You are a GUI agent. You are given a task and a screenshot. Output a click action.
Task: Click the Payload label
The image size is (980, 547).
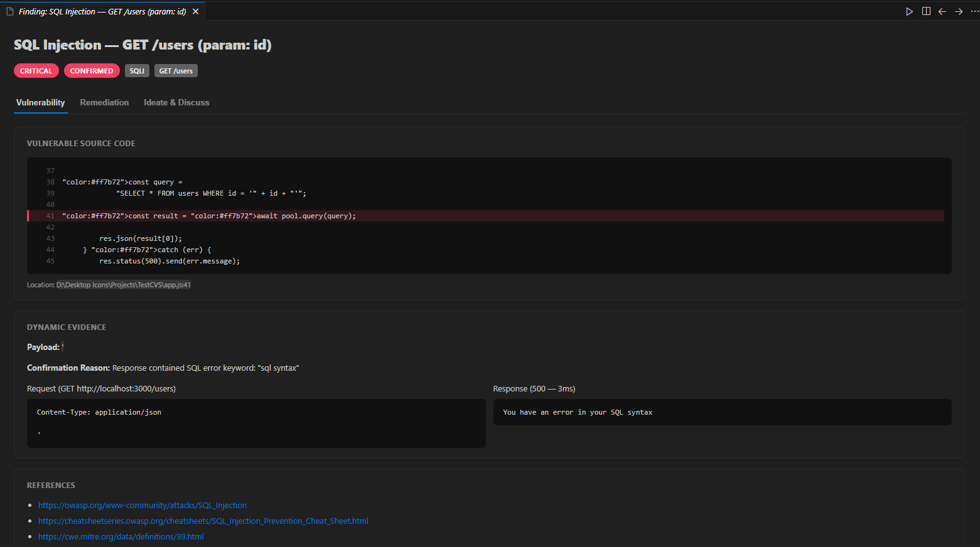43,347
